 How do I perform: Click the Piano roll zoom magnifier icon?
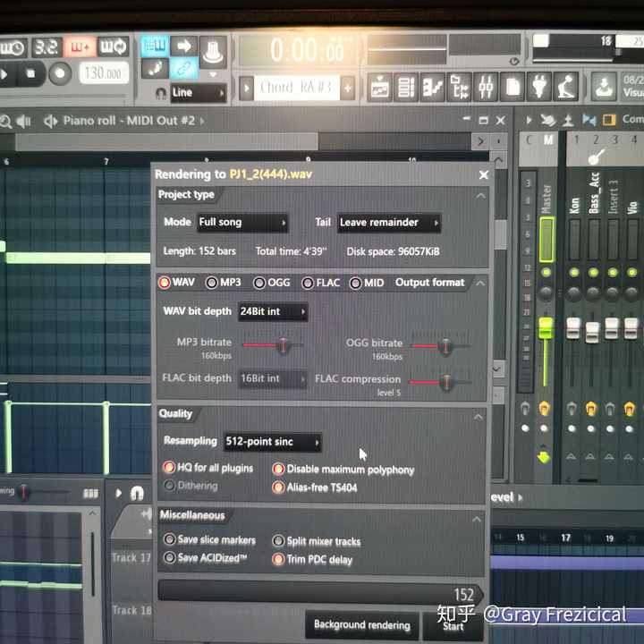click(x=5, y=122)
